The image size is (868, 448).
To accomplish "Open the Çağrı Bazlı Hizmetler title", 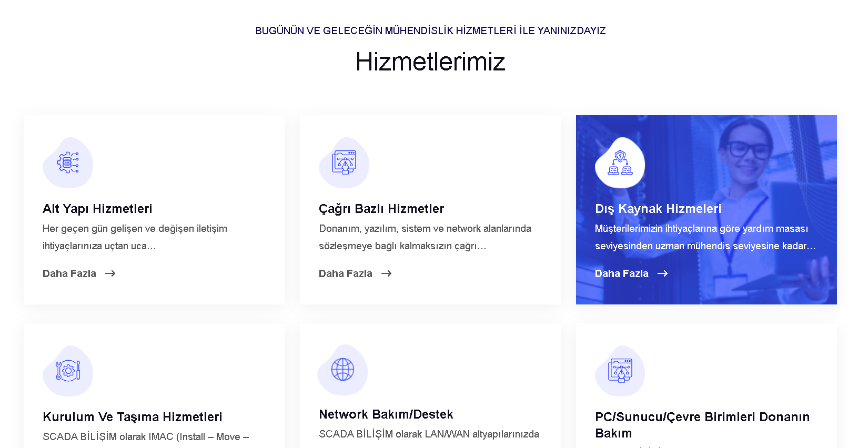I will coord(381,209).
